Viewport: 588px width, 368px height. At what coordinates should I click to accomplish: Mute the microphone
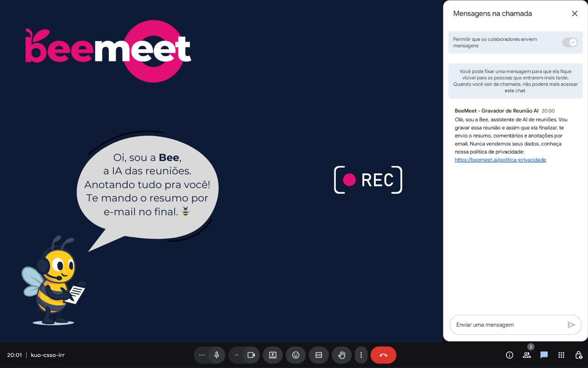pyautogui.click(x=216, y=355)
